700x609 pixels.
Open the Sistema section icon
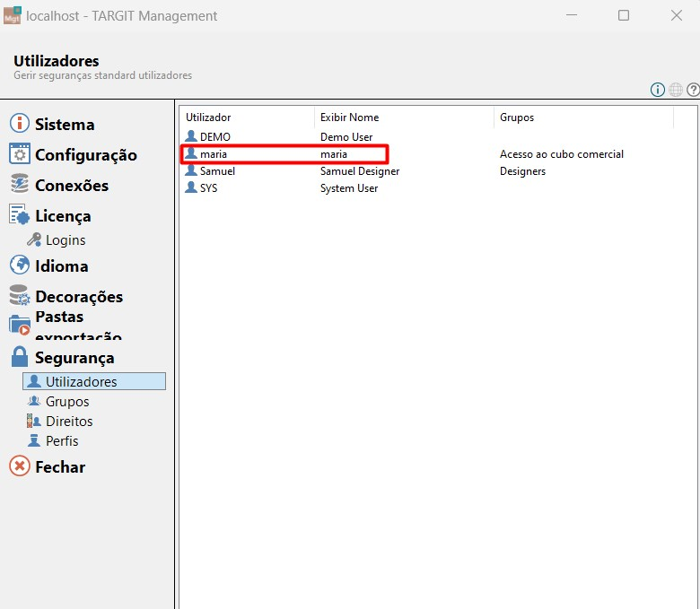click(20, 123)
